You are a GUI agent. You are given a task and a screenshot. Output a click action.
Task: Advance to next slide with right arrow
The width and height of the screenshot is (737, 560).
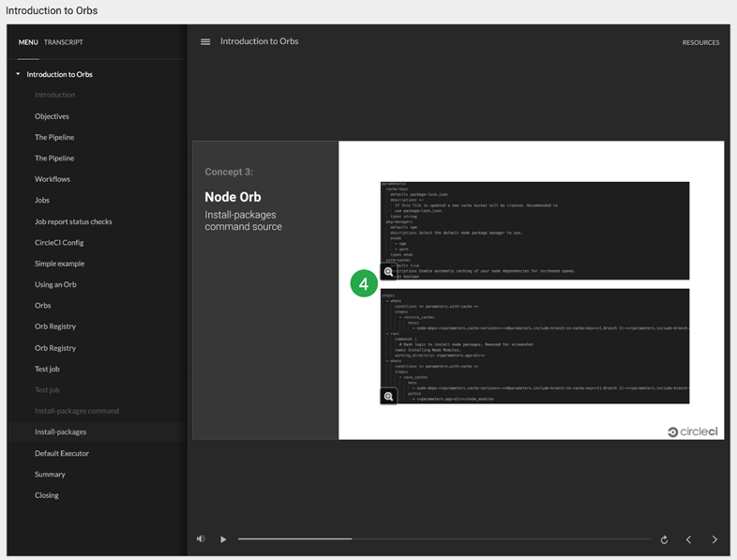[x=714, y=539]
